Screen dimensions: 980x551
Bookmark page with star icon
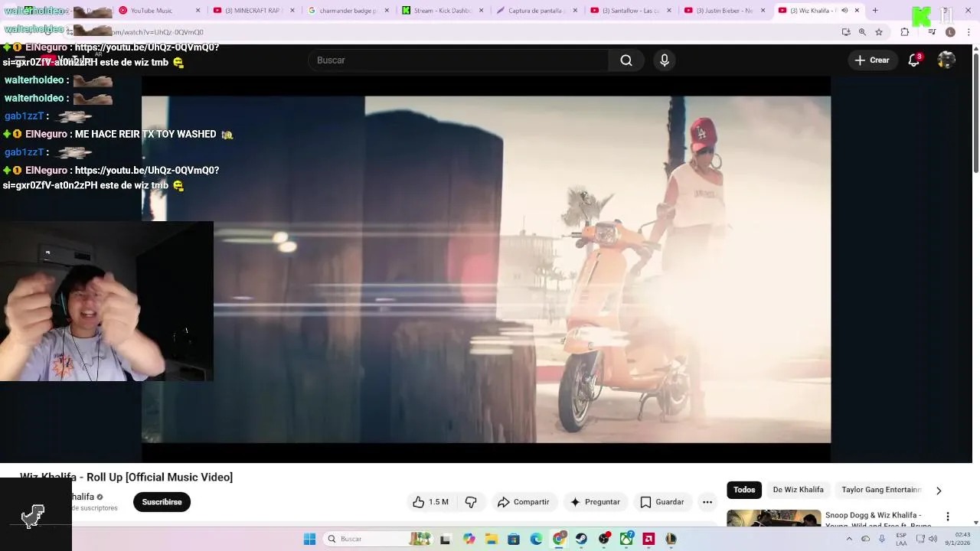point(879,32)
